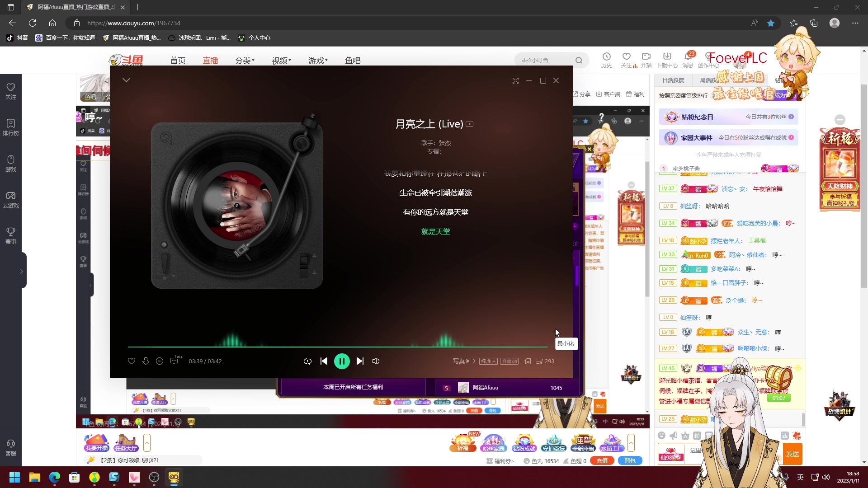
Task: Send the chat message with 发送
Action: tap(793, 454)
